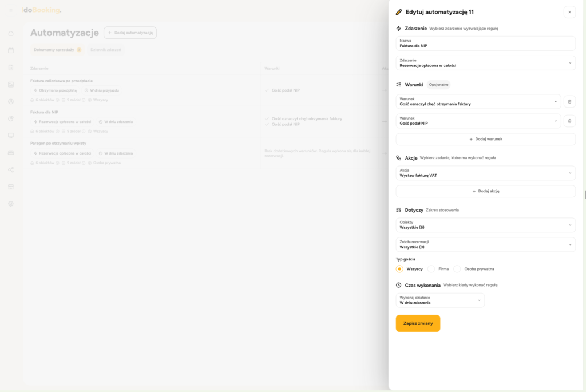Delete the 'Gość oznaczył chęć otrzymania faktury' condition
Viewport: 586px width, 392px height.
click(569, 102)
